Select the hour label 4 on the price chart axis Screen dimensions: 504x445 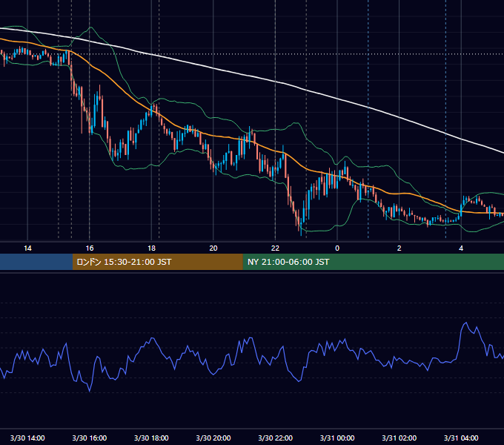pos(461,248)
